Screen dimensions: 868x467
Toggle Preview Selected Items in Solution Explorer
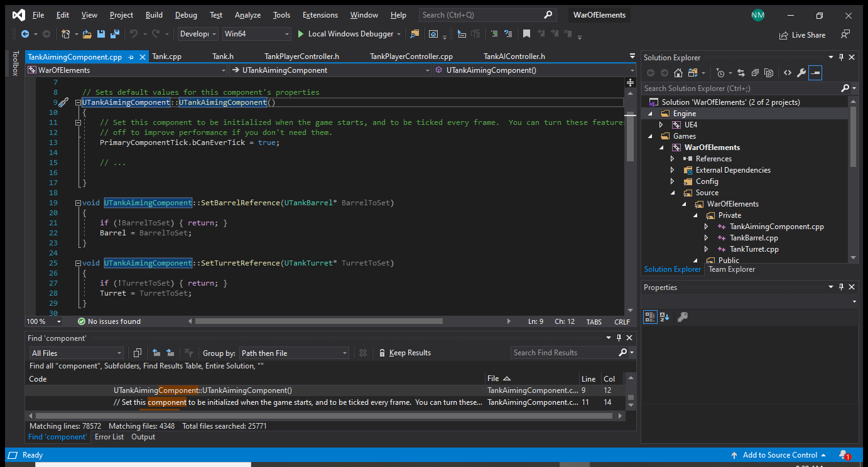(815, 73)
